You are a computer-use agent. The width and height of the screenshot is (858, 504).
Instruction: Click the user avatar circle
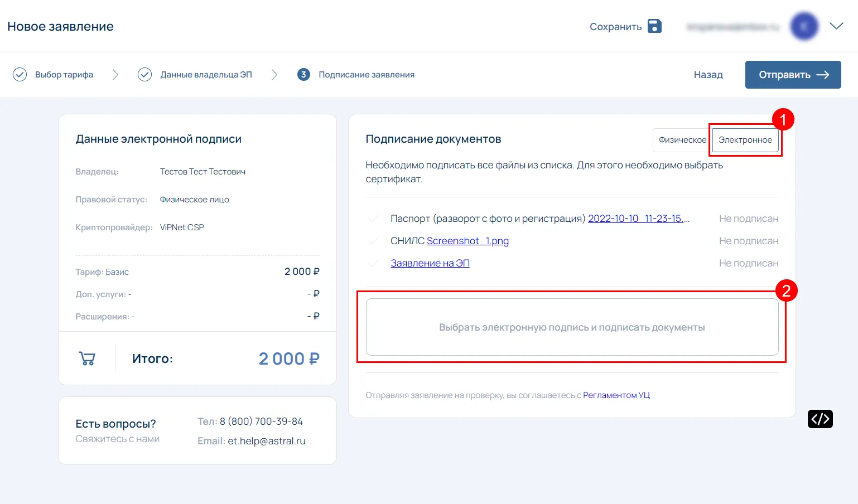pyautogui.click(x=804, y=26)
